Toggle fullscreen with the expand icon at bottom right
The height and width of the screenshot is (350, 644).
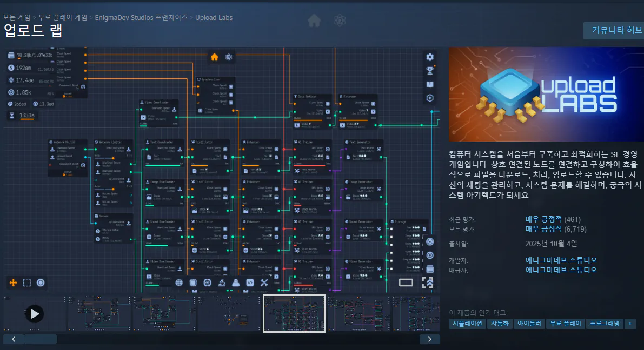coord(427,282)
